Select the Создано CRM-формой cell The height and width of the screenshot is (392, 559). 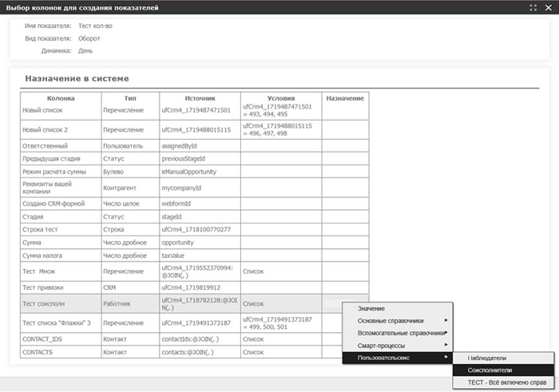[61, 204]
